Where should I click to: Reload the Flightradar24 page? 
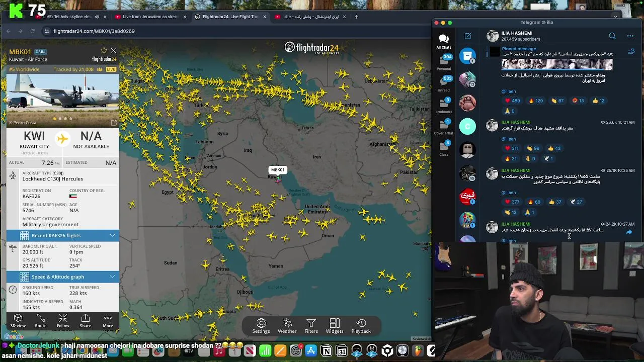(32, 31)
